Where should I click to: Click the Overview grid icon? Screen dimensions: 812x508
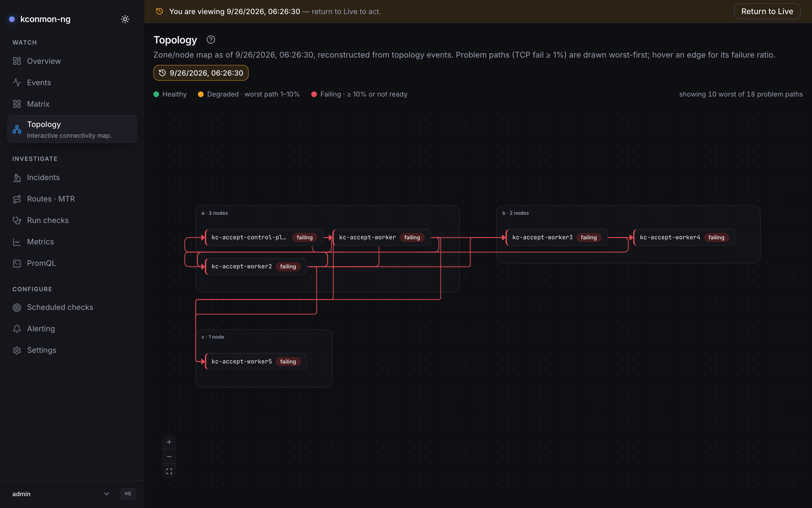pyautogui.click(x=17, y=61)
